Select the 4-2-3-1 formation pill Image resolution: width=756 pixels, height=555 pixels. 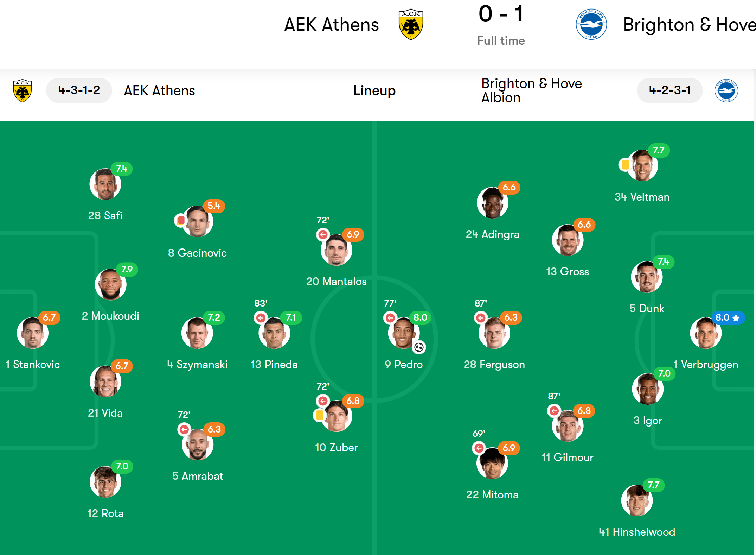669,90
